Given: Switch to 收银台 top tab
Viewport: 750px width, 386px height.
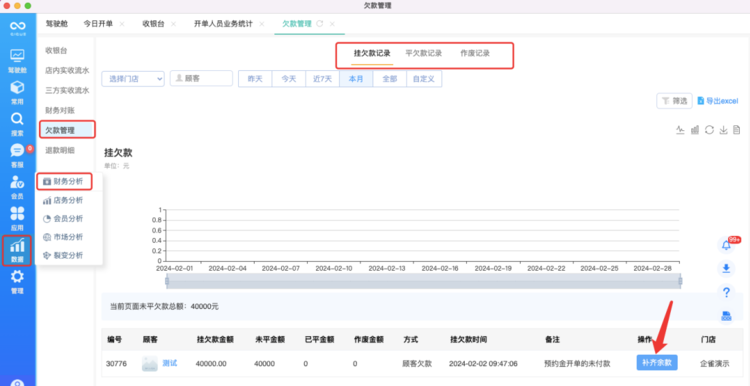Looking at the screenshot, I should [153, 24].
